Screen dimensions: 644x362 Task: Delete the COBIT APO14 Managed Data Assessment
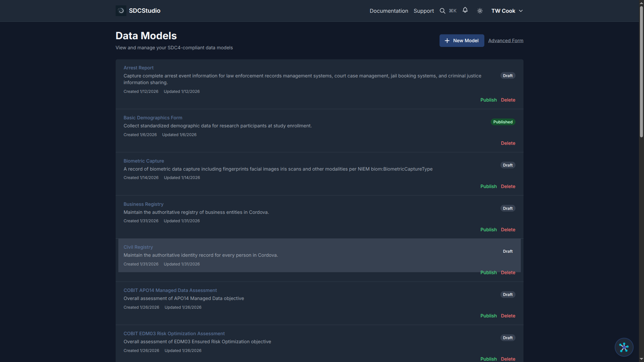(508, 315)
